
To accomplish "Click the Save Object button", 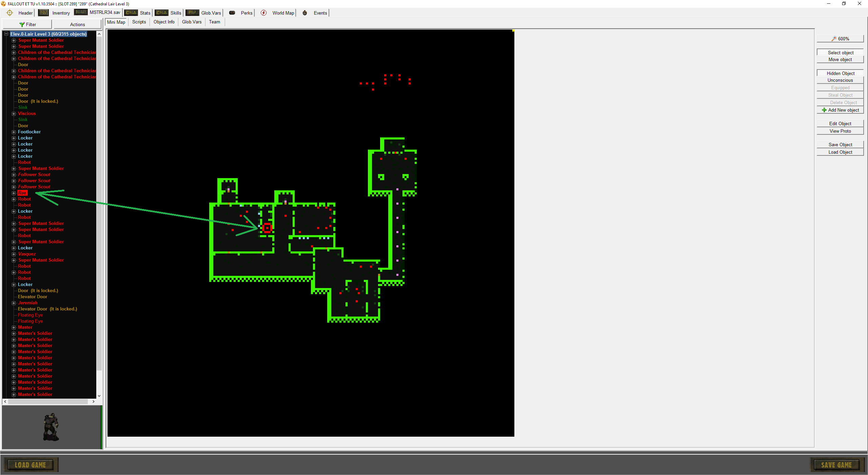I will click(840, 145).
